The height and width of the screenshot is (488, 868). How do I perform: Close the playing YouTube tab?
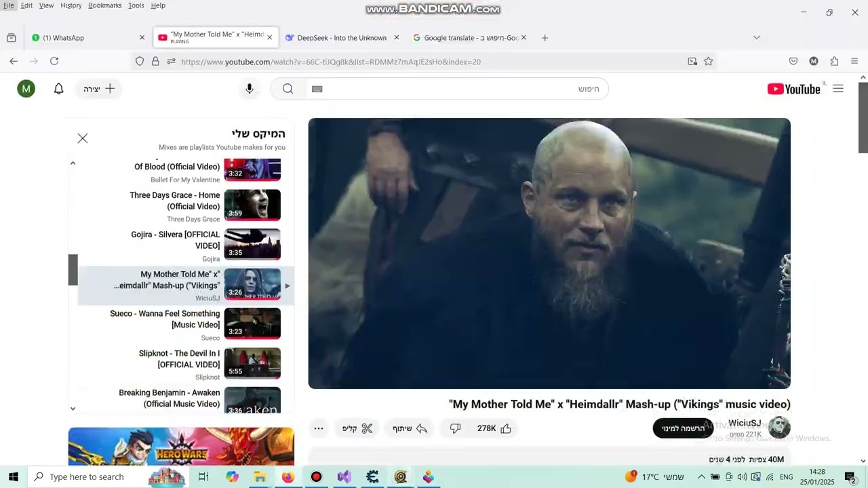[x=269, y=38]
